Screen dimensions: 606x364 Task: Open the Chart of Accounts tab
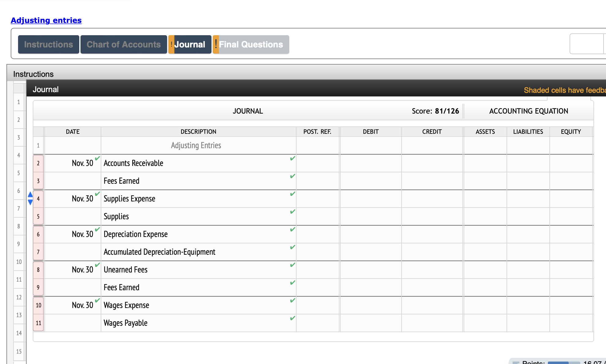[123, 44]
